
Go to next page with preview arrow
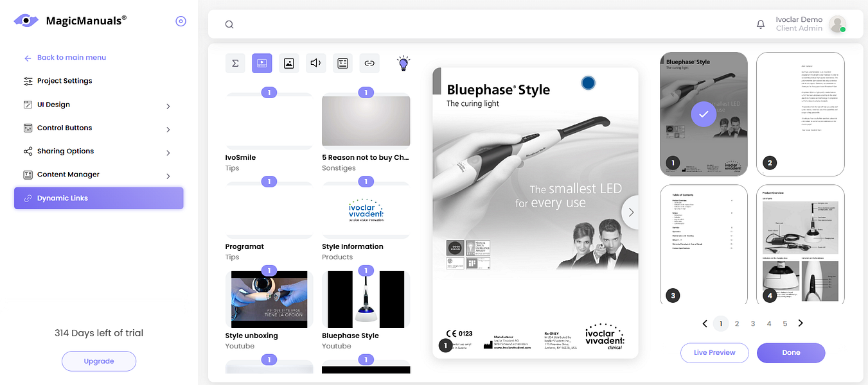[x=630, y=212]
